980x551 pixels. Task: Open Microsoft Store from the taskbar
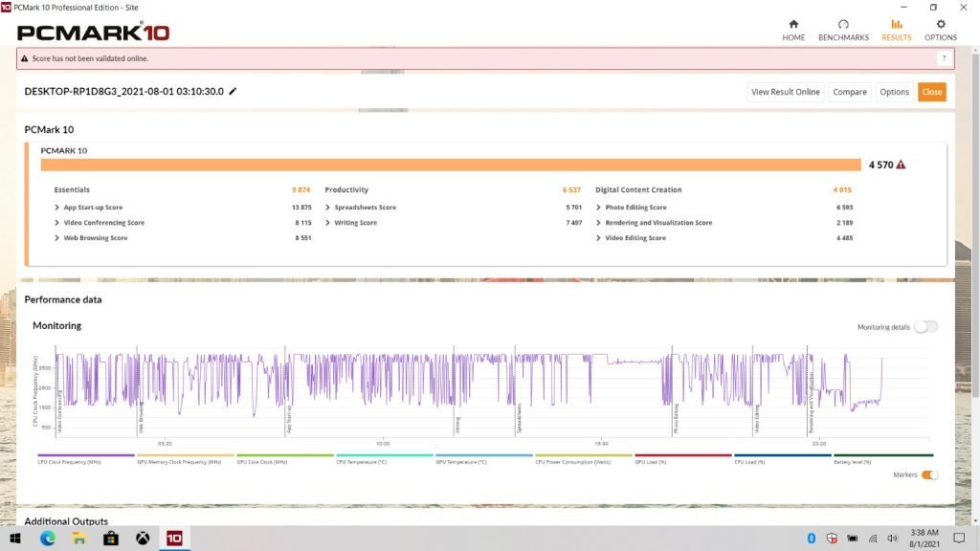111,538
